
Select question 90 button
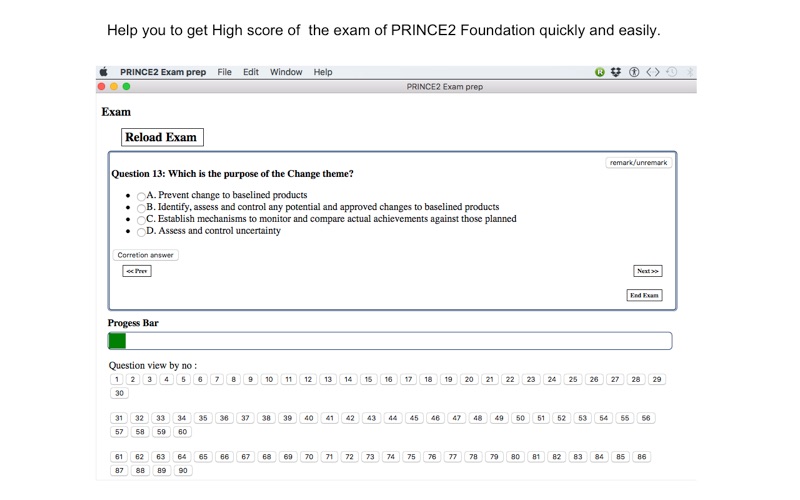[x=183, y=470]
